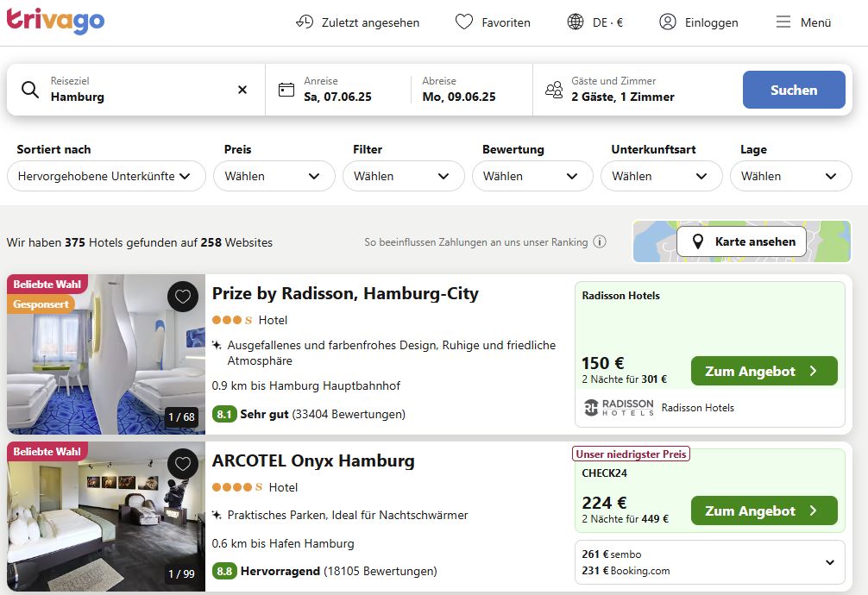This screenshot has width=868, height=595.
Task: Click the 261 € sembo offer
Action: coord(612,554)
